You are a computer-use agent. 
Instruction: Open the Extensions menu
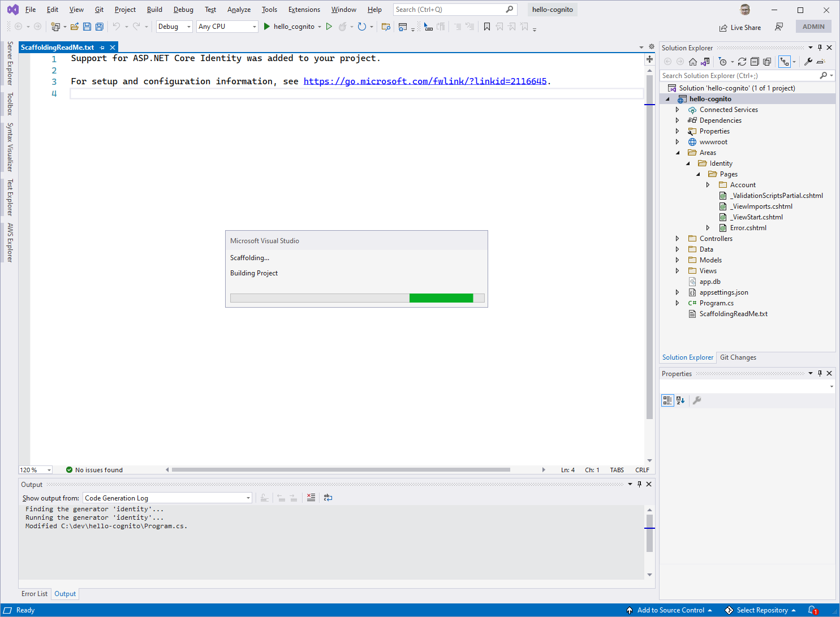(x=304, y=10)
